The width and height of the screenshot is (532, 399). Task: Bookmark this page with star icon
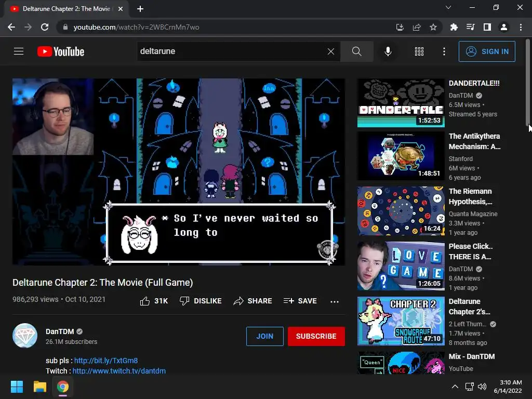(433, 27)
